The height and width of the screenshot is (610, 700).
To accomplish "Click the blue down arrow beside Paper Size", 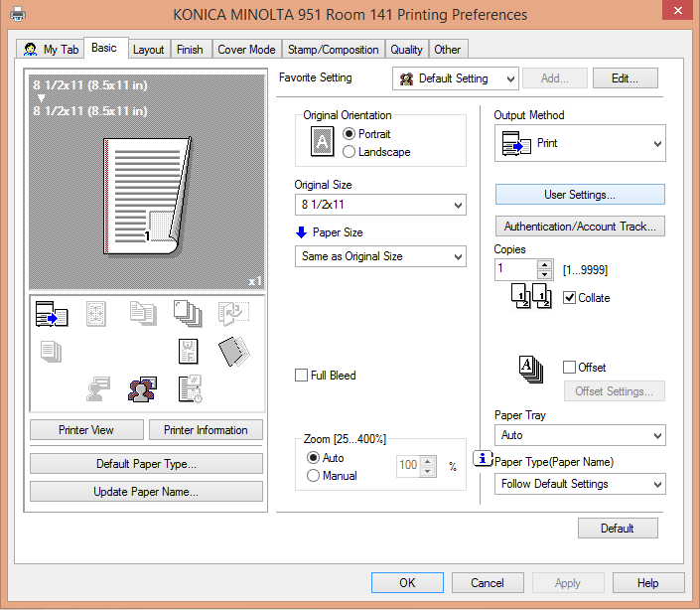I will click(x=301, y=232).
